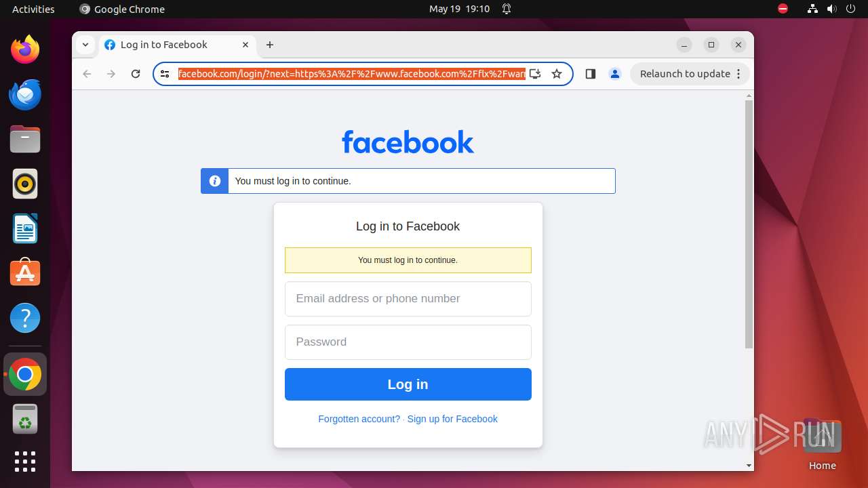Click the Google Chrome dock icon
The height and width of the screenshot is (488, 868).
25,374
